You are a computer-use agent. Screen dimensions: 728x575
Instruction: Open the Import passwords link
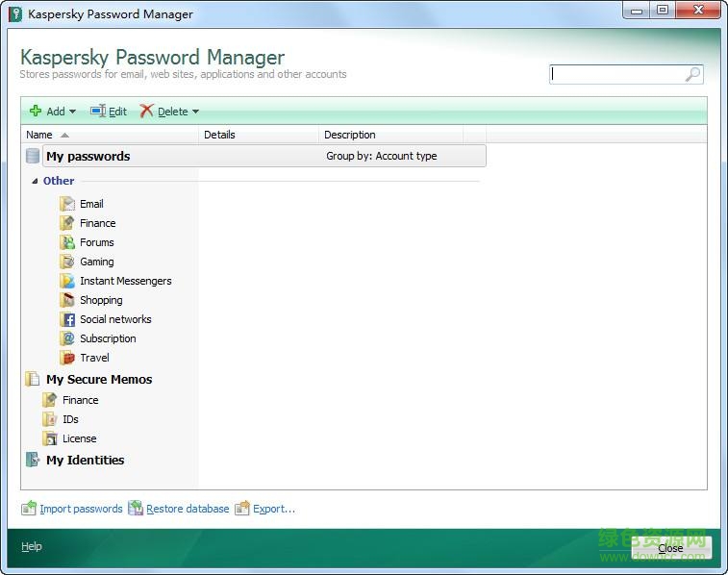click(81, 509)
